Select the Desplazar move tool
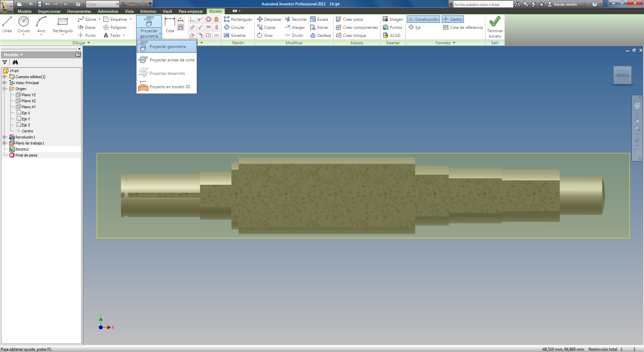644x352 pixels. (269, 19)
